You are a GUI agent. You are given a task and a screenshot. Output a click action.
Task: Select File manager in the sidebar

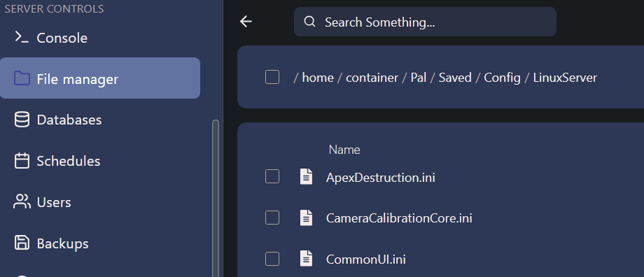100,78
